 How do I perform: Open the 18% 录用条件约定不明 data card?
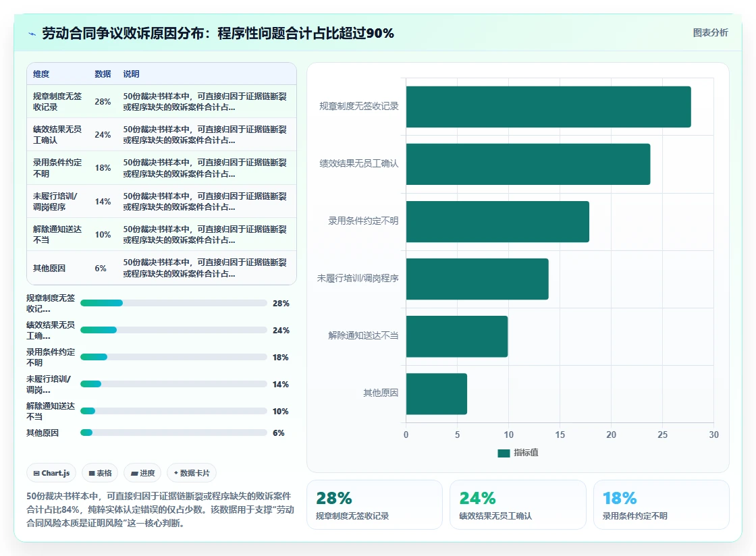pyautogui.click(x=661, y=505)
